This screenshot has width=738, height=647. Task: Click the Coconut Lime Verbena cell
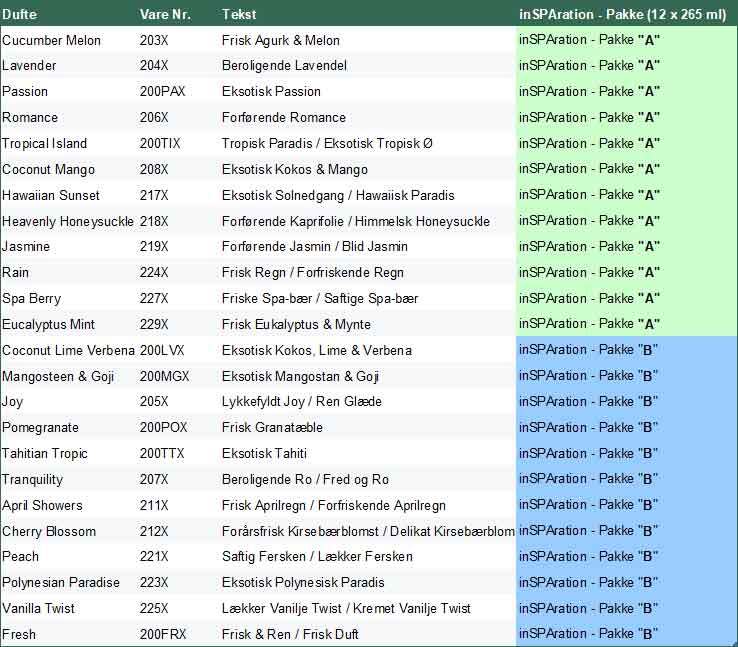[x=67, y=350]
